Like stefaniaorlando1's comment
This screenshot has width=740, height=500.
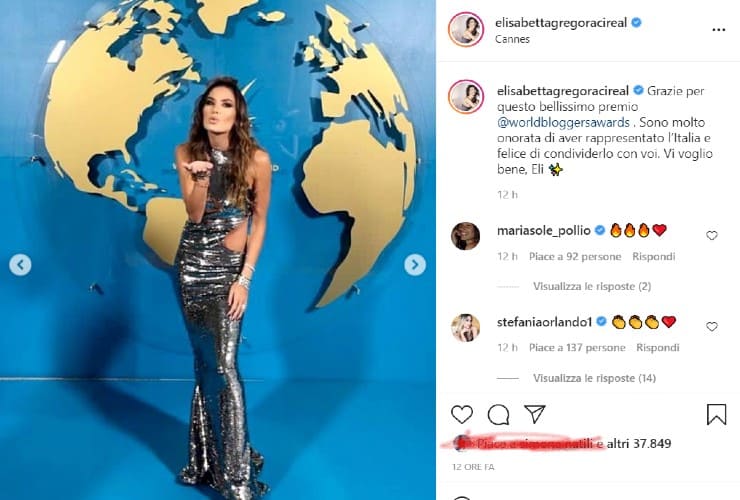point(712,326)
